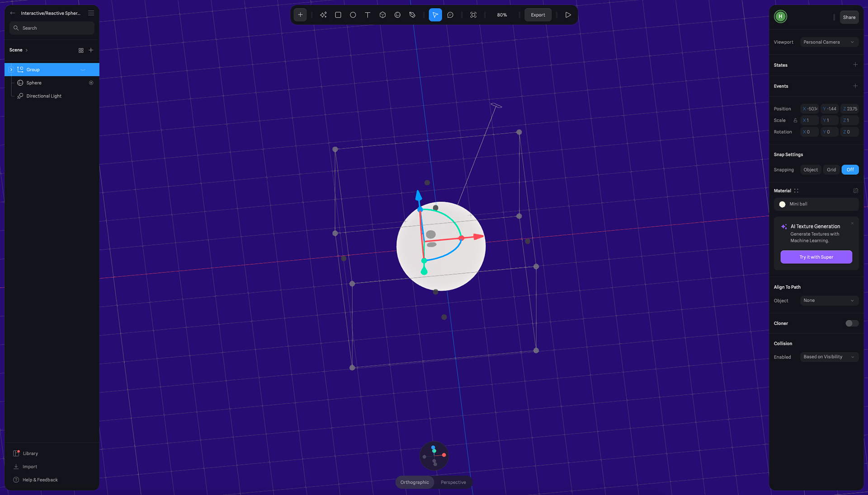This screenshot has width=868, height=495.
Task: Set Snapping to Object
Action: 810,170
